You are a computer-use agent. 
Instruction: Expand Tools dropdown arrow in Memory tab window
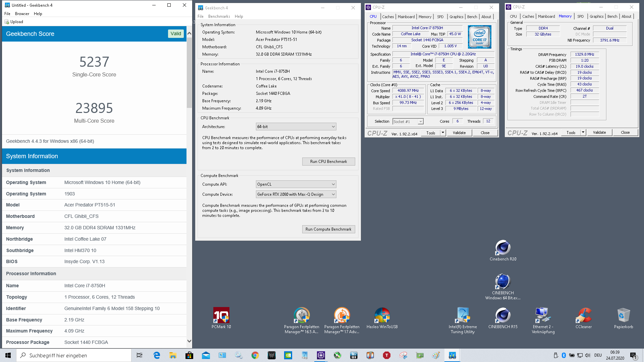[583, 132]
